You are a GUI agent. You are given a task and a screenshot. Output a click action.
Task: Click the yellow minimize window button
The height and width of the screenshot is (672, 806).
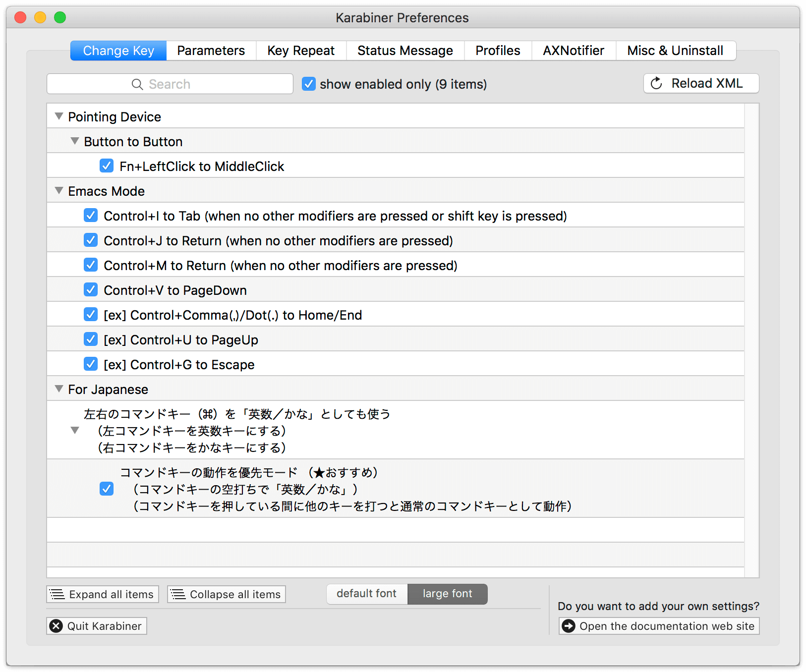coord(40,17)
